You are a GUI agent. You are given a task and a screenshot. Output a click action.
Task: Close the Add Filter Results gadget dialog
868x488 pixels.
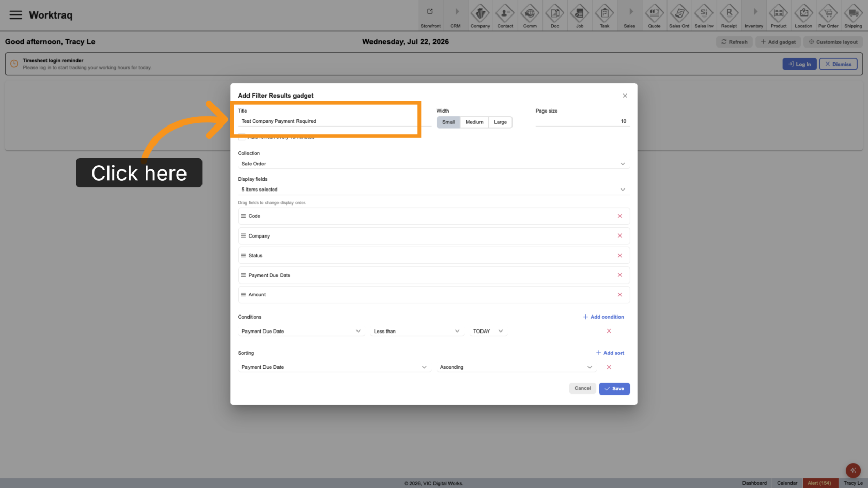click(625, 96)
